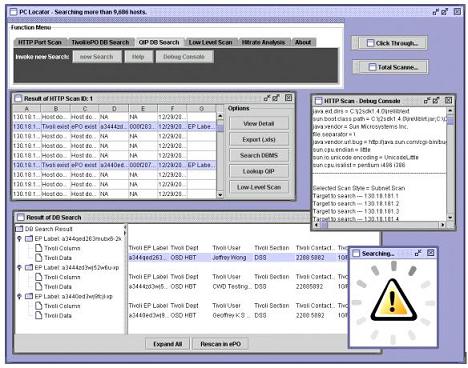Viewport: 468px width, 368px height.
Task: Click the Searching... dialog title icon
Action: pyautogui.click(x=356, y=254)
